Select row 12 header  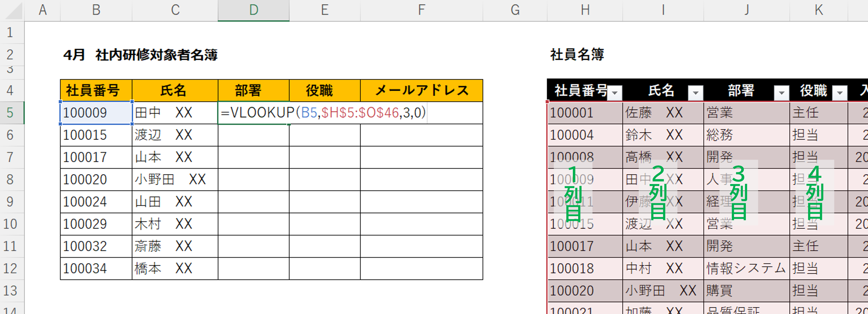pos(10,268)
